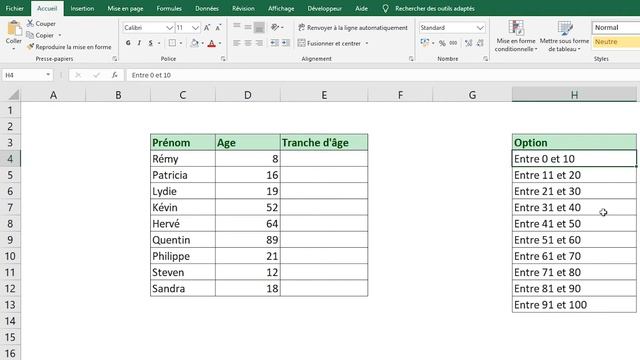
Task: Center cell text horizontally
Action: (x=248, y=43)
